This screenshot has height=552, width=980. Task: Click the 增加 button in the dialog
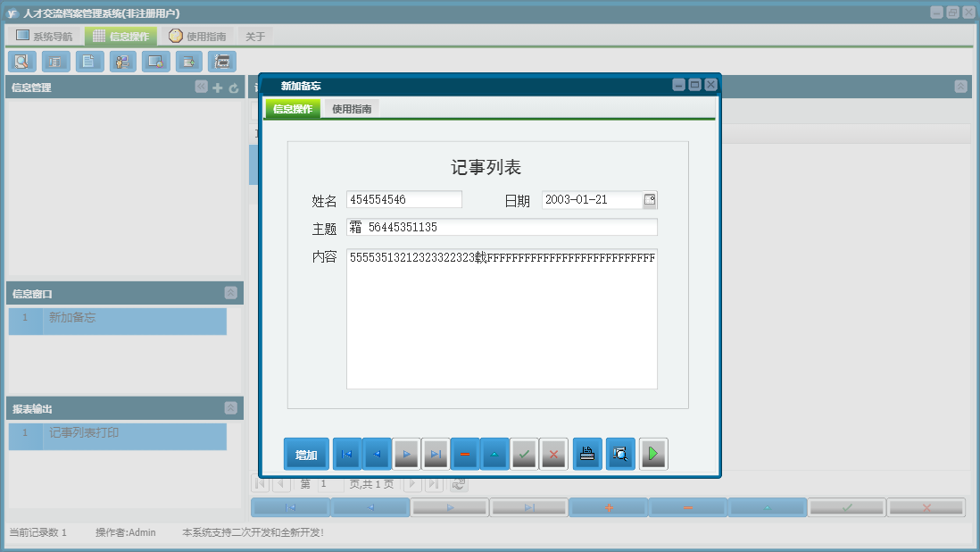click(306, 455)
